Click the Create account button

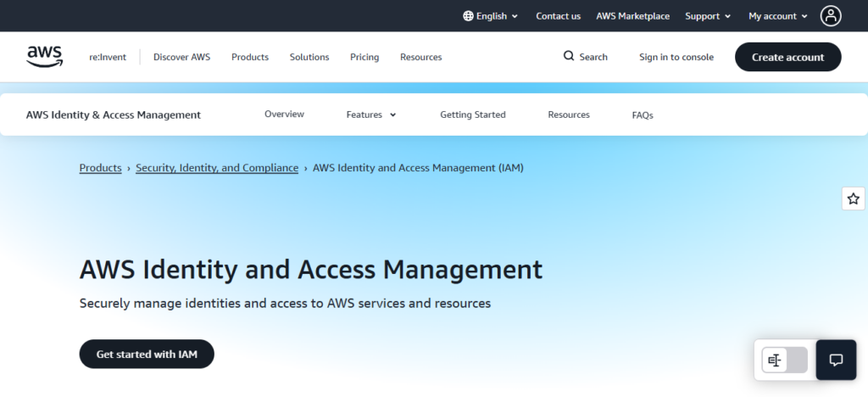[787, 57]
